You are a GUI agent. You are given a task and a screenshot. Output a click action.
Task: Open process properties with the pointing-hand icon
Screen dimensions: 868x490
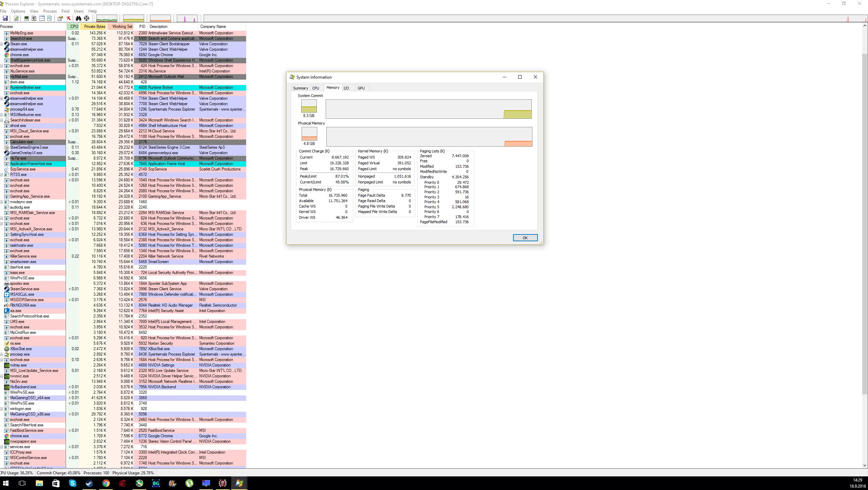click(60, 18)
